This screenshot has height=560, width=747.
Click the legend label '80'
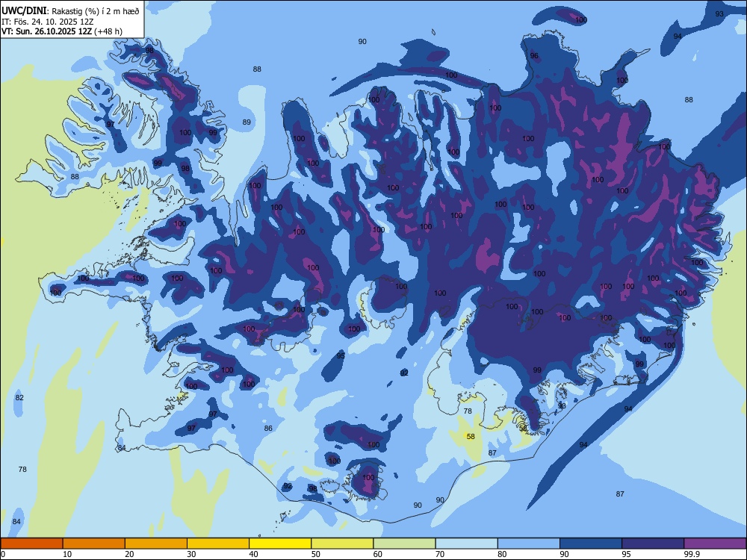(502, 554)
